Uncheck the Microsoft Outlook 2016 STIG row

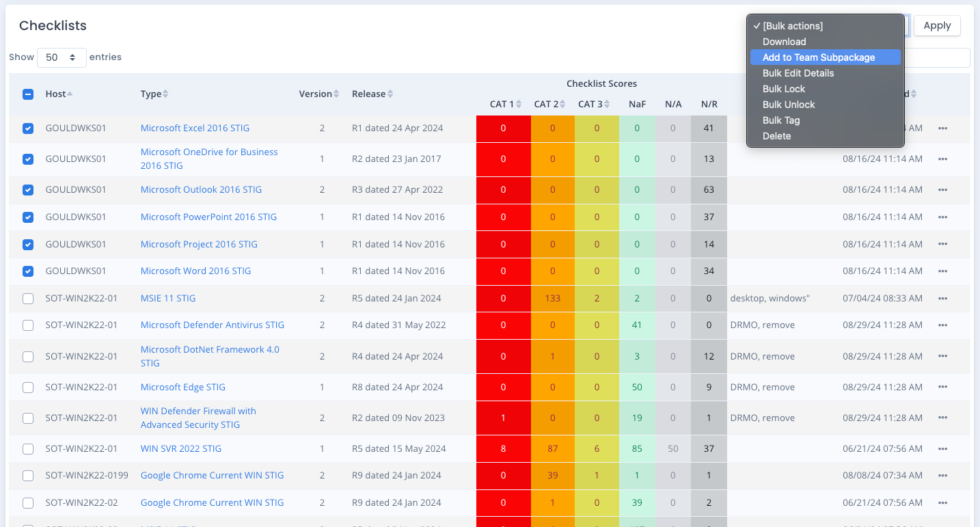[28, 190]
